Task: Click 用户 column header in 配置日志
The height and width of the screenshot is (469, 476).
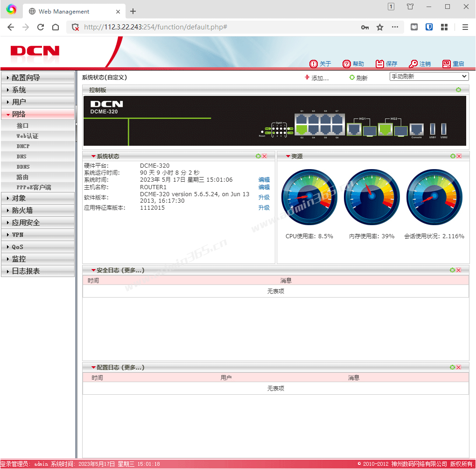Action: (x=226, y=378)
